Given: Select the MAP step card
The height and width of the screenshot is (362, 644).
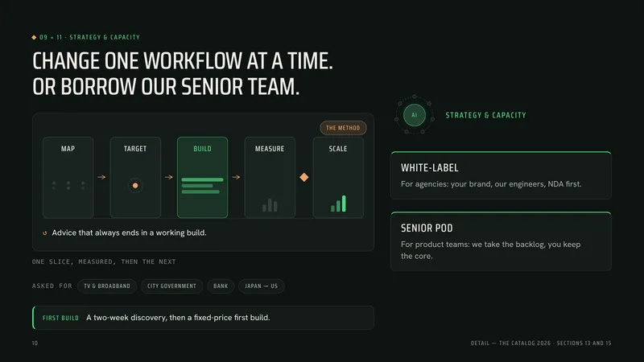Looking at the screenshot, I should tap(68, 177).
